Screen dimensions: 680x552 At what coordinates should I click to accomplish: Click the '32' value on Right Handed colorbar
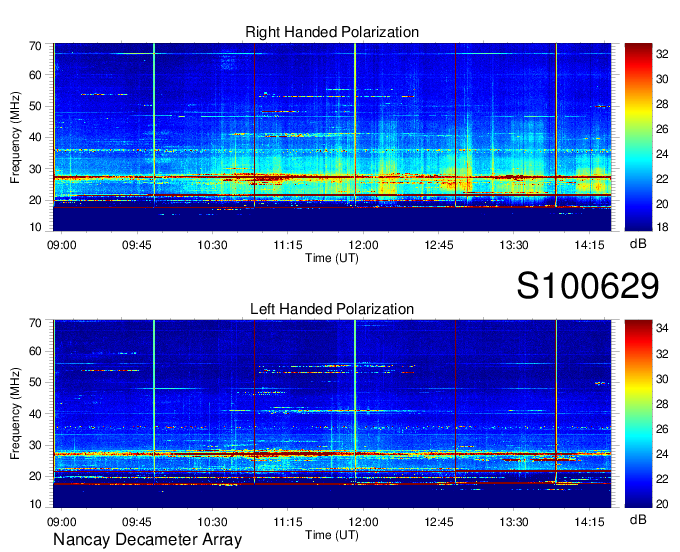tap(662, 54)
